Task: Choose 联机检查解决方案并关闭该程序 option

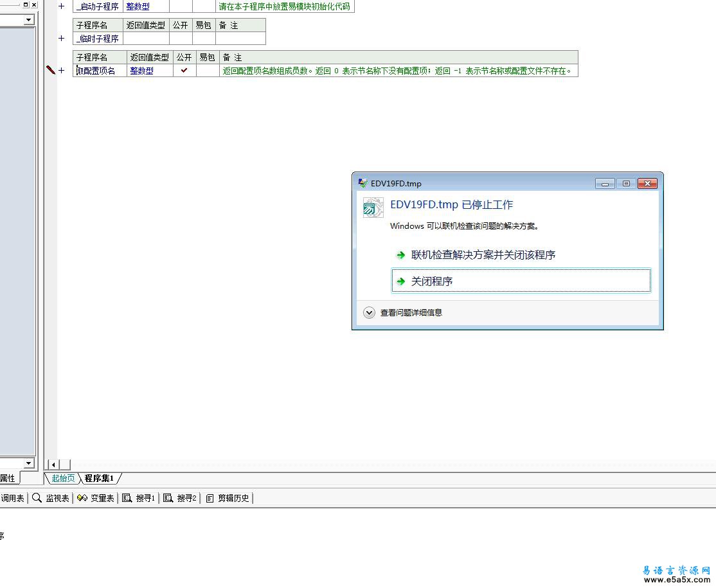Action: (483, 254)
